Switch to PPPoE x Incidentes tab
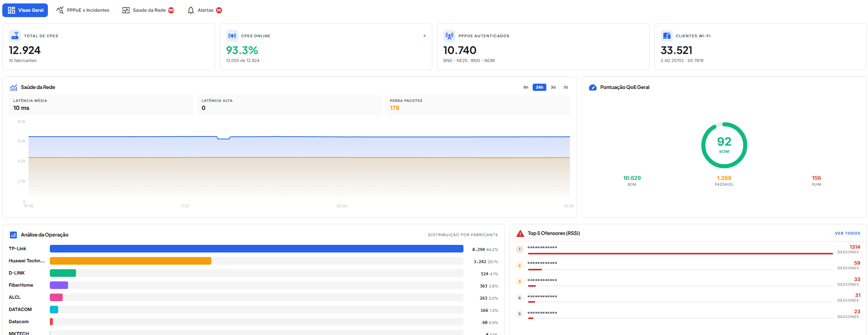868x335 pixels. [83, 10]
